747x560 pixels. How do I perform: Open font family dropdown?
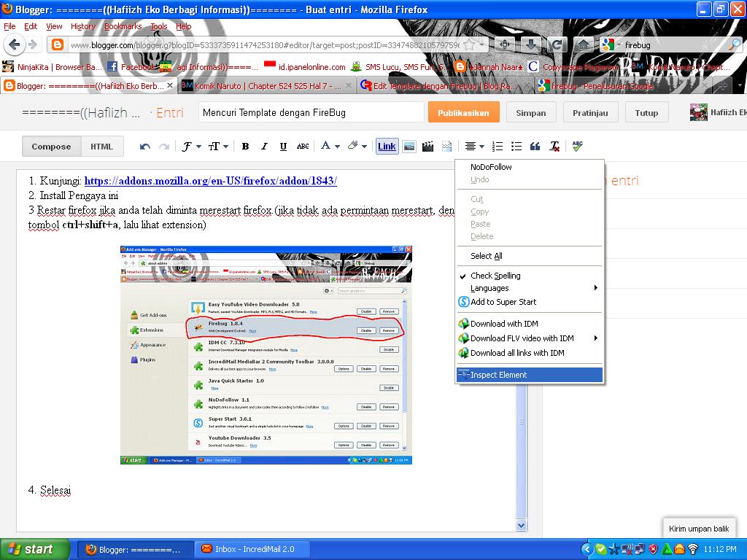pyautogui.click(x=192, y=147)
